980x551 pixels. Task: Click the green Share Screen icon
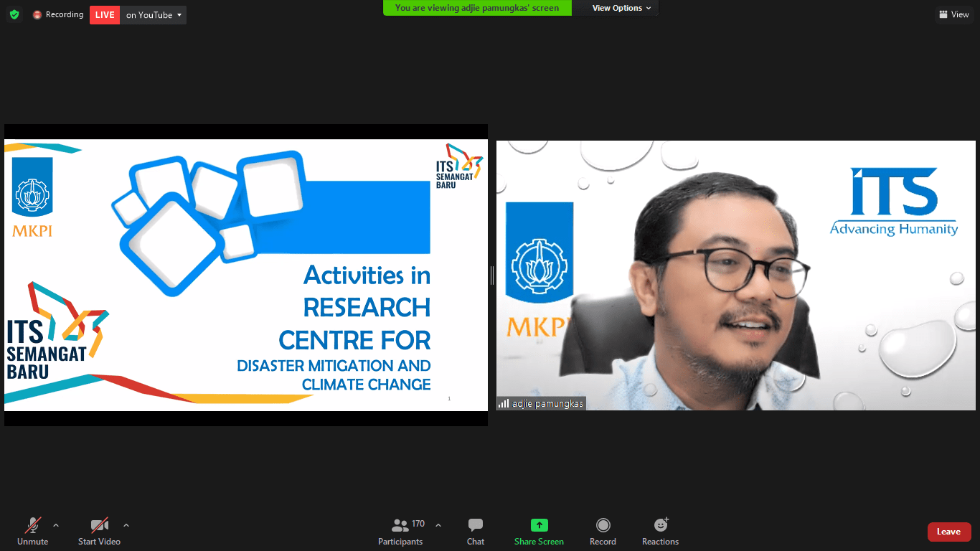click(539, 525)
